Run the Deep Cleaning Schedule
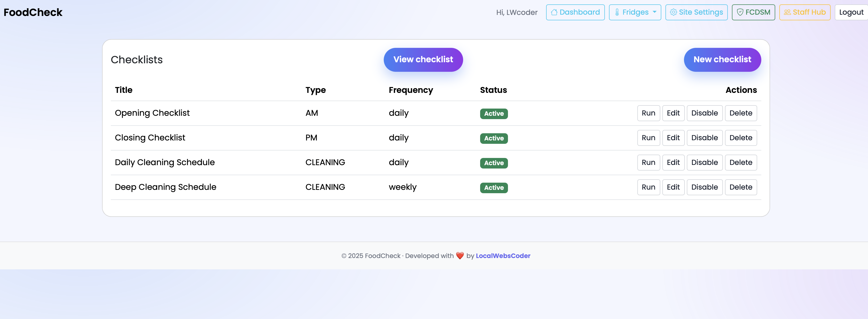Screen dimensions: 868x319 pyautogui.click(x=648, y=187)
